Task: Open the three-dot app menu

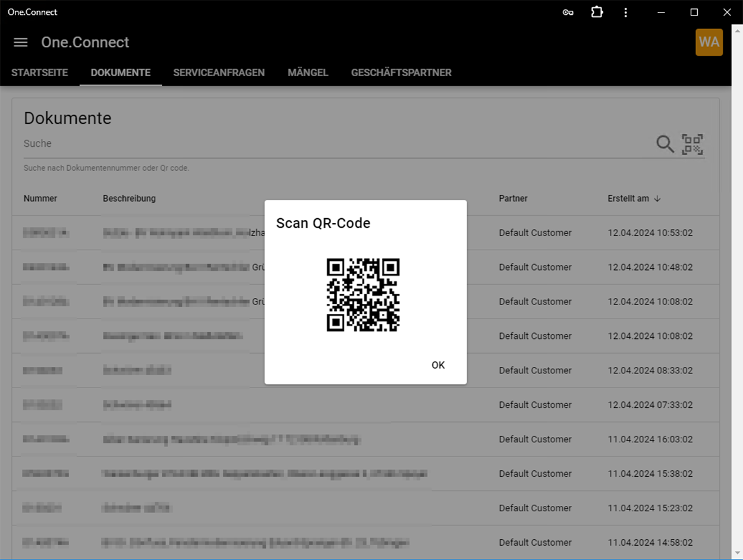Action: (x=625, y=12)
